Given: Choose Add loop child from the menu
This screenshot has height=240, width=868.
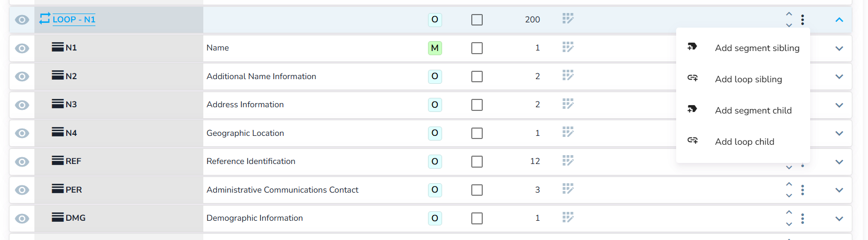Looking at the screenshot, I should tap(744, 142).
